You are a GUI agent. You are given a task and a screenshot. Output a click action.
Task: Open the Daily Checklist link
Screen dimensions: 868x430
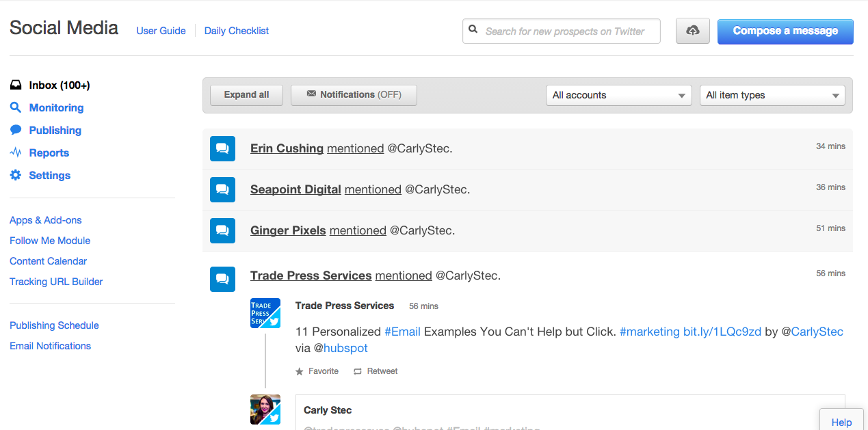coord(237,31)
